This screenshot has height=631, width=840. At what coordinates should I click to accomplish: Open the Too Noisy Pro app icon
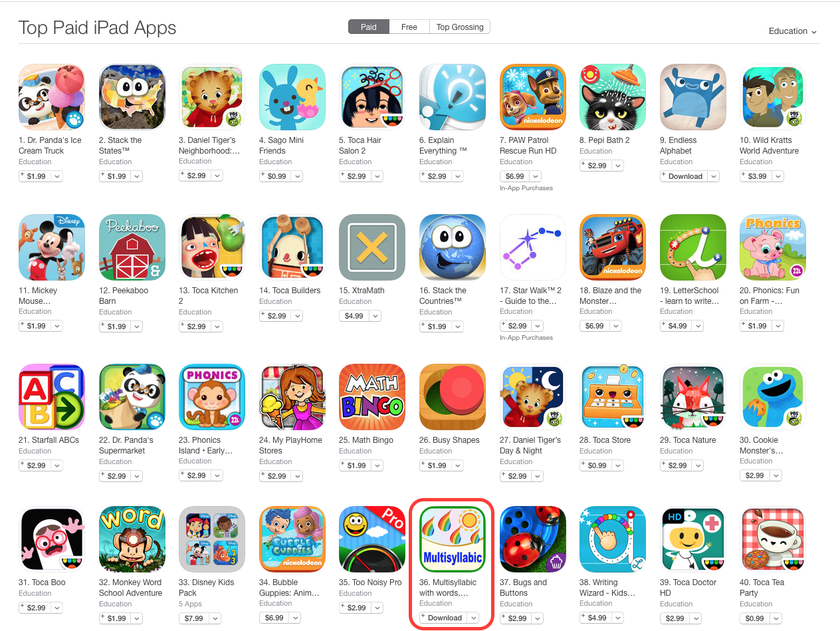point(372,539)
